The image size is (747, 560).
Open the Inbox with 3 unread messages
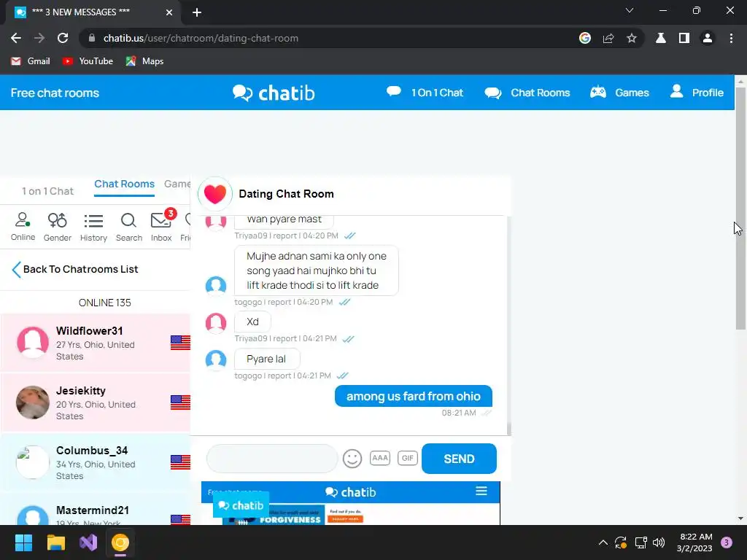(161, 227)
